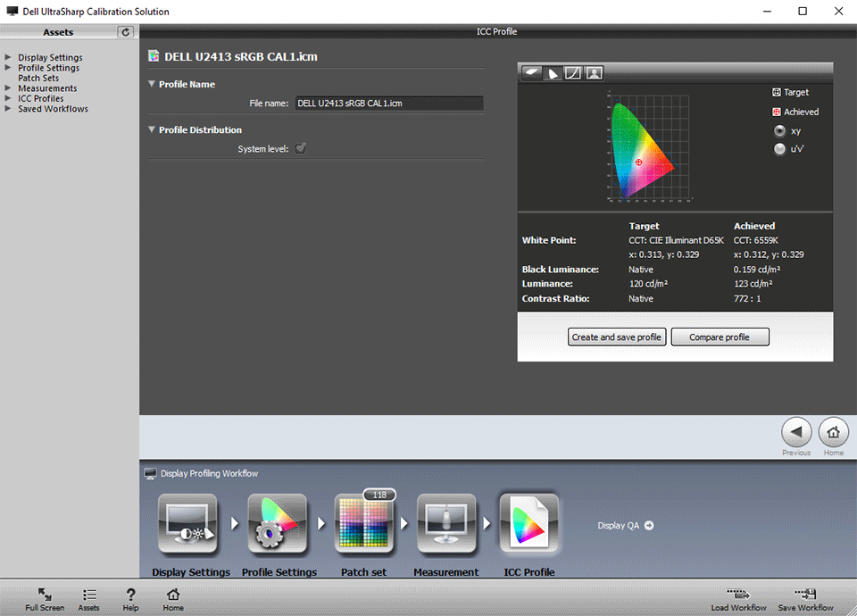Select the xy radio button
This screenshot has width=857, height=616.
(x=779, y=130)
